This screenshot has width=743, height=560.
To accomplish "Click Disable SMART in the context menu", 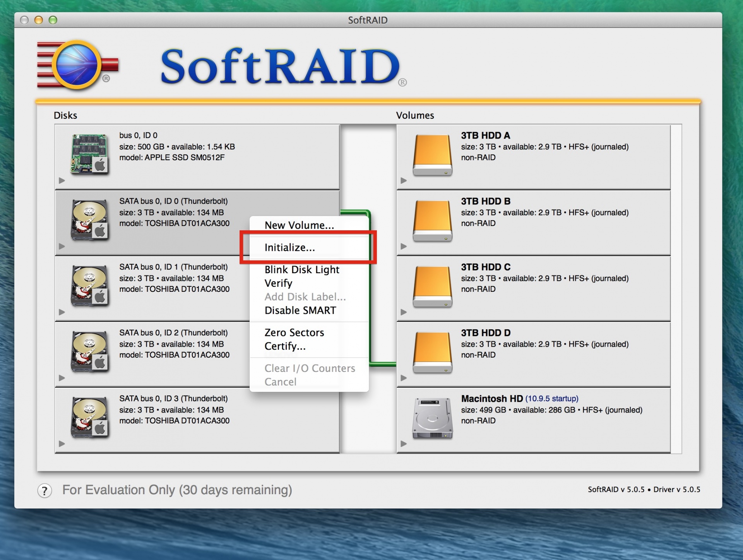I will tap(300, 310).
